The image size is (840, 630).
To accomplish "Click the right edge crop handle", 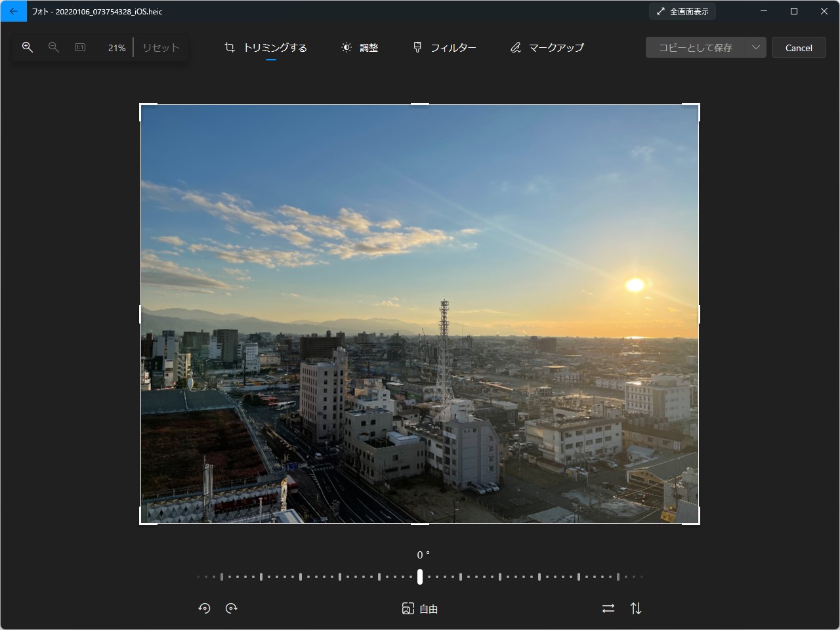I will click(699, 314).
